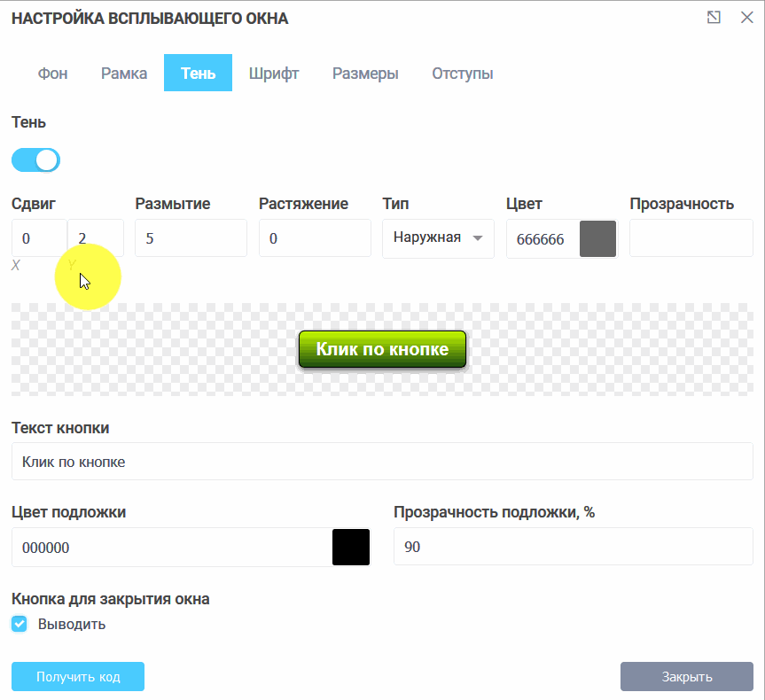This screenshot has width=765, height=700.
Task: Open the "Отступы" tab
Action: click(462, 74)
